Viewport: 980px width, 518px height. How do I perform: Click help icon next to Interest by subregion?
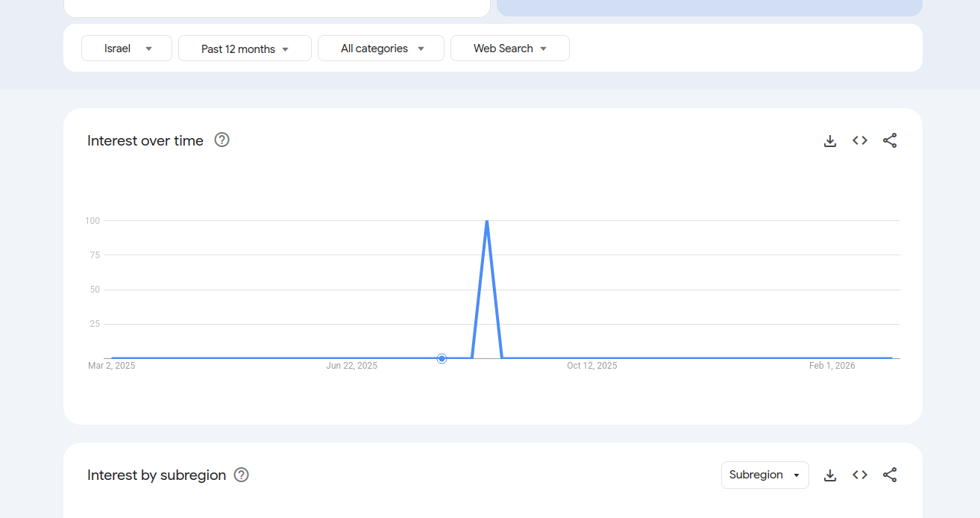[x=241, y=475]
